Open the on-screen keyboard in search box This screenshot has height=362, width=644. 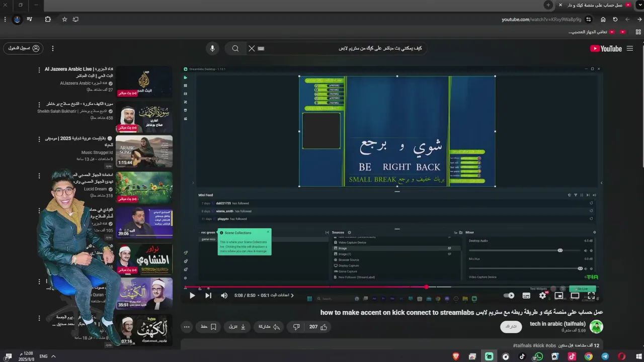(x=261, y=49)
